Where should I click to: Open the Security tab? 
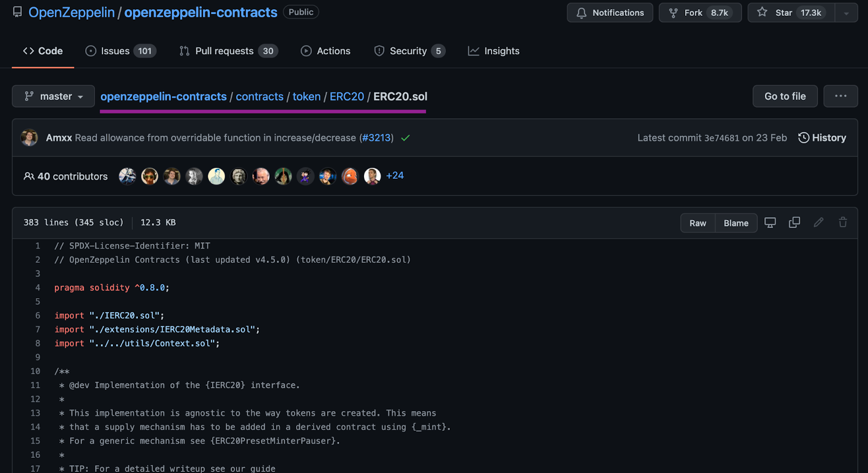tap(410, 51)
